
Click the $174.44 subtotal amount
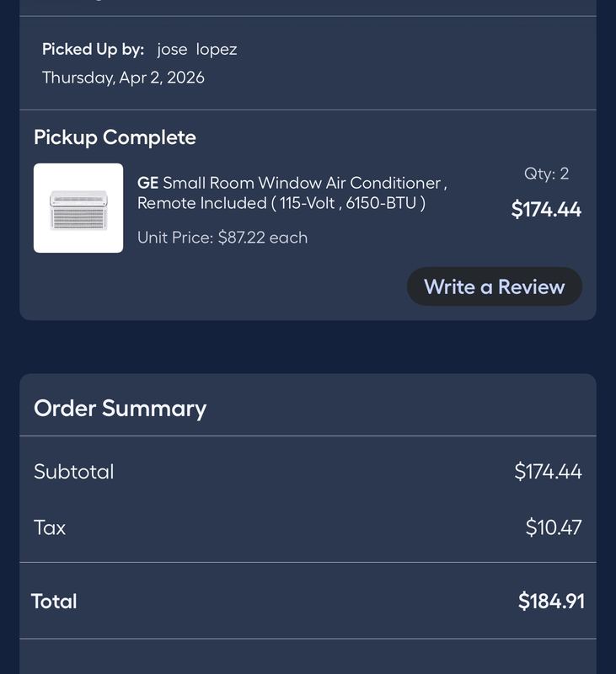548,472
